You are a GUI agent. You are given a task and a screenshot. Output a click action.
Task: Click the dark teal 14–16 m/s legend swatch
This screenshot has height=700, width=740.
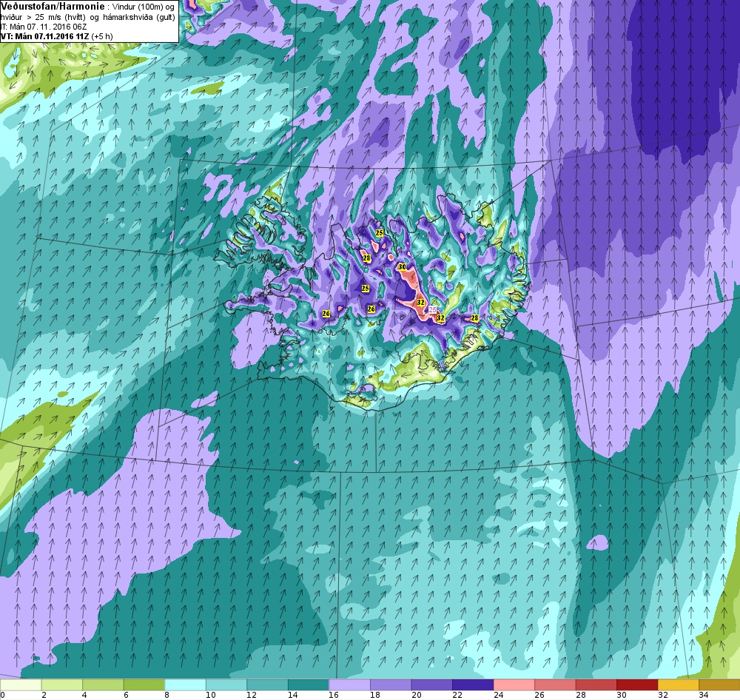coord(308,684)
